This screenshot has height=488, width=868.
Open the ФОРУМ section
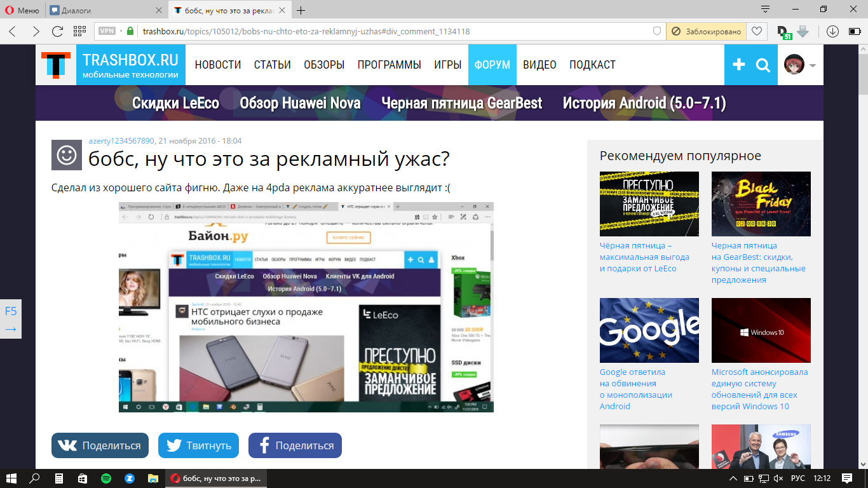(492, 65)
